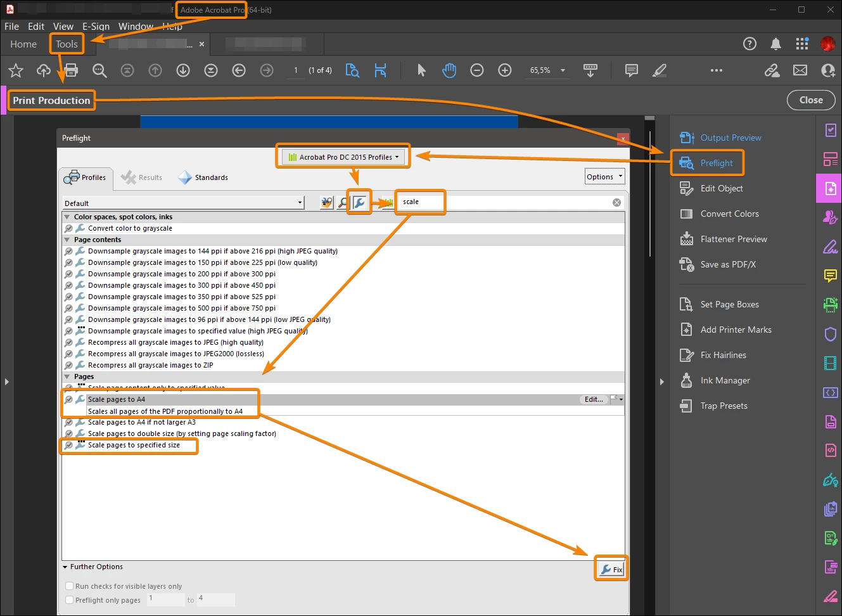Select Convert color to grayscale fixup

pos(130,228)
